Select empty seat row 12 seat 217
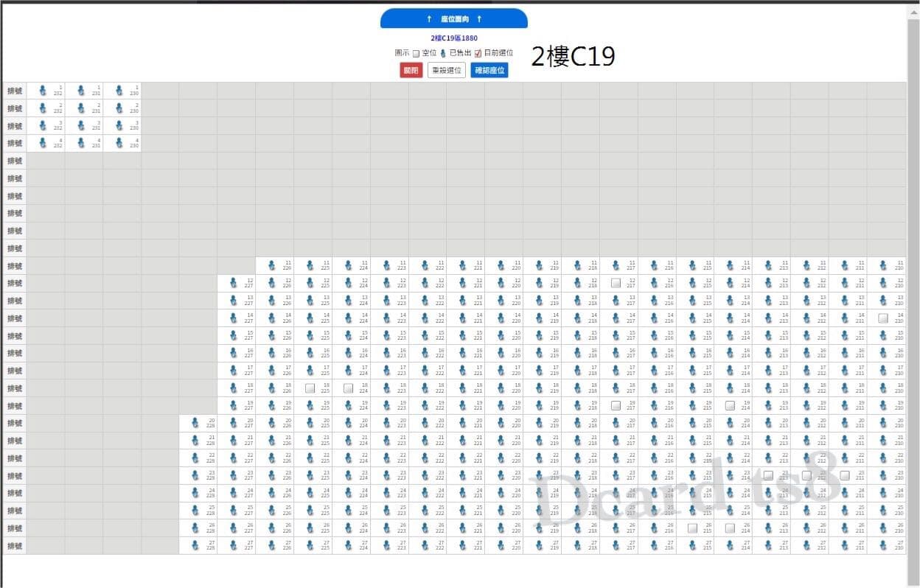The height and width of the screenshot is (588, 920). 616,283
